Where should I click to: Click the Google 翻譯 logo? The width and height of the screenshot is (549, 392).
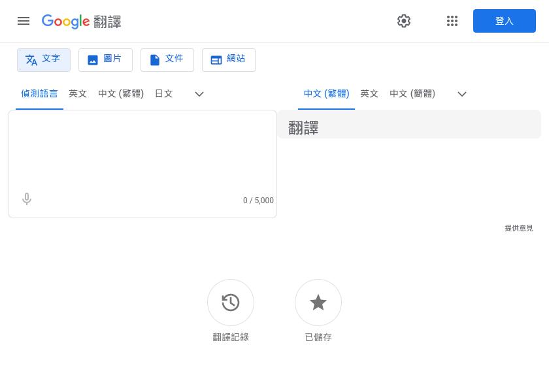click(x=82, y=22)
